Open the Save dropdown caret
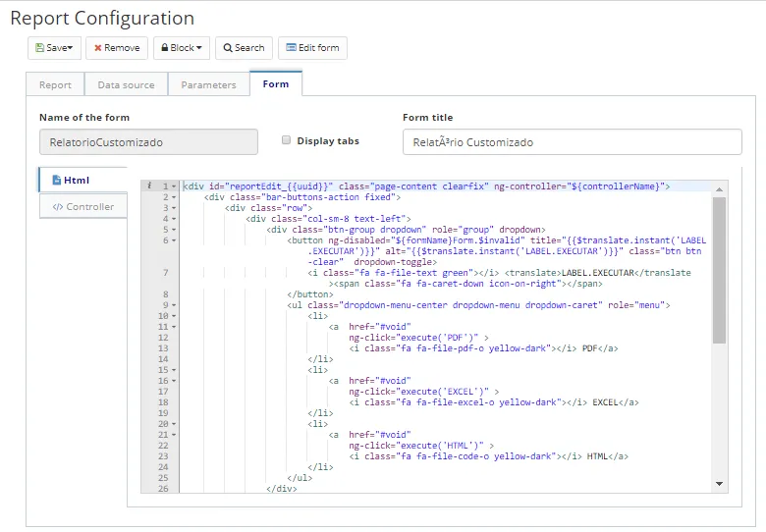 (x=71, y=48)
